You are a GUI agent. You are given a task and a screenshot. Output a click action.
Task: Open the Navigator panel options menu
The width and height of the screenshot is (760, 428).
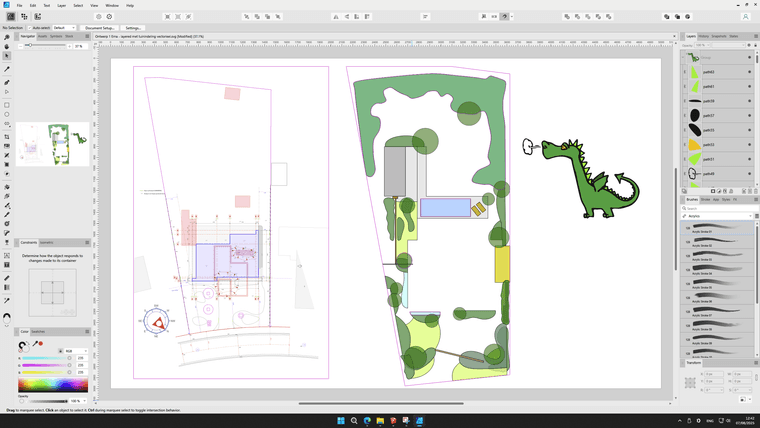87,36
